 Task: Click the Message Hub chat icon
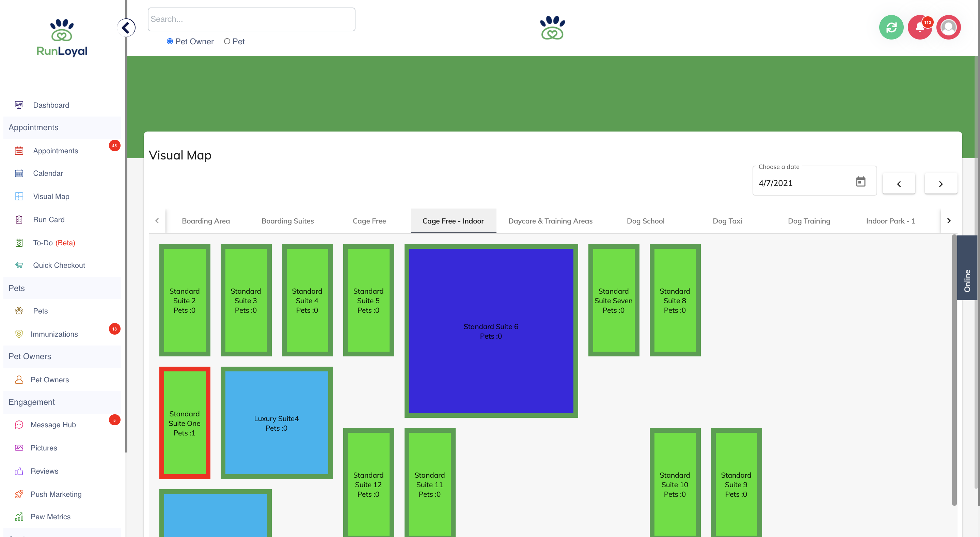coord(19,424)
